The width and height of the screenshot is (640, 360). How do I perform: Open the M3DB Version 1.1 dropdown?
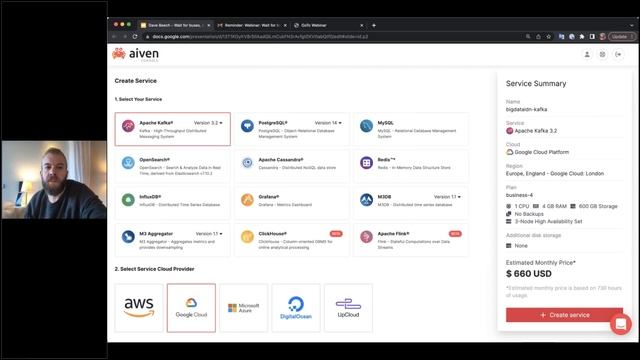click(x=447, y=197)
